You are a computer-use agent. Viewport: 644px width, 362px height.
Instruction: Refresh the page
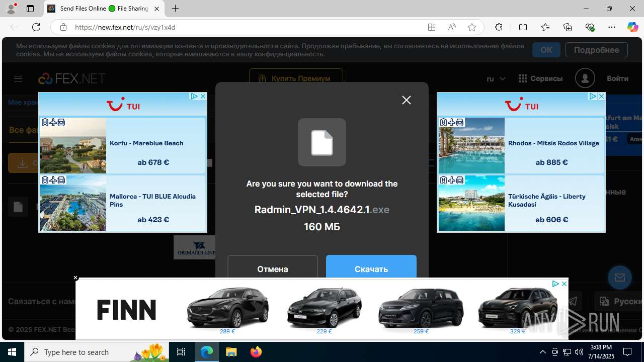click(36, 27)
